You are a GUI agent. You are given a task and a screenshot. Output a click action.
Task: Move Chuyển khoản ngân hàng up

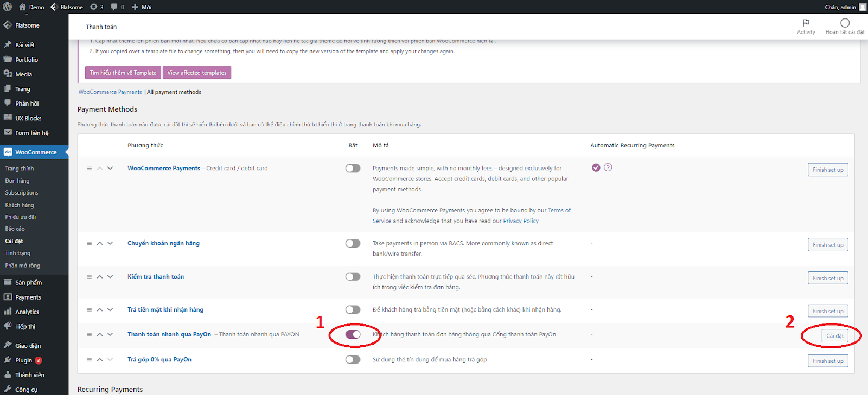point(100,243)
